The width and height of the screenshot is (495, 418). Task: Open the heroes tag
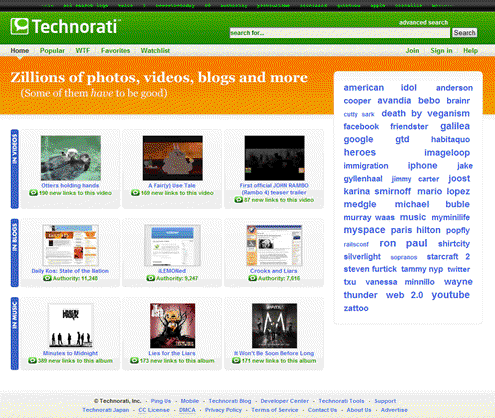[360, 152]
